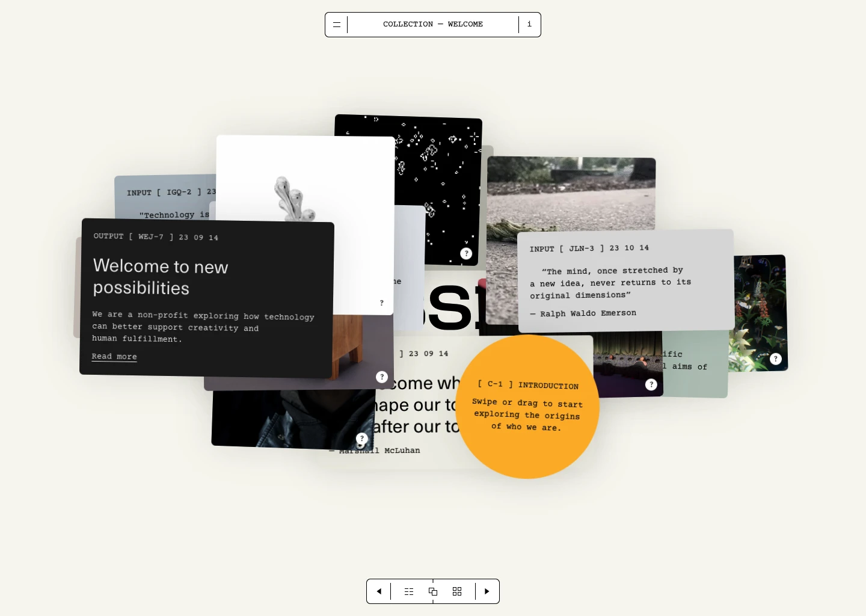Go to next collection with right arrow

[x=487, y=591]
